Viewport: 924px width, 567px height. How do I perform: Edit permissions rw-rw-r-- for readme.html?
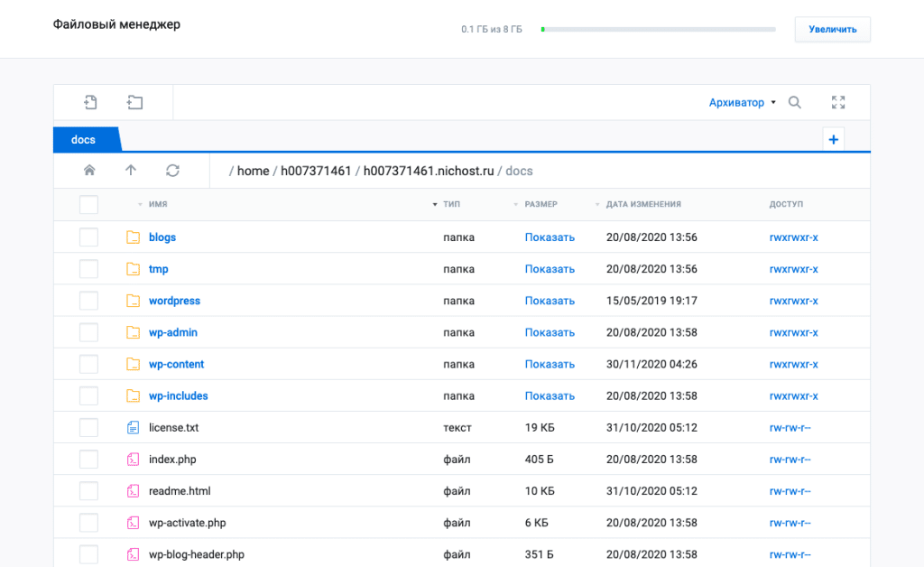(790, 491)
